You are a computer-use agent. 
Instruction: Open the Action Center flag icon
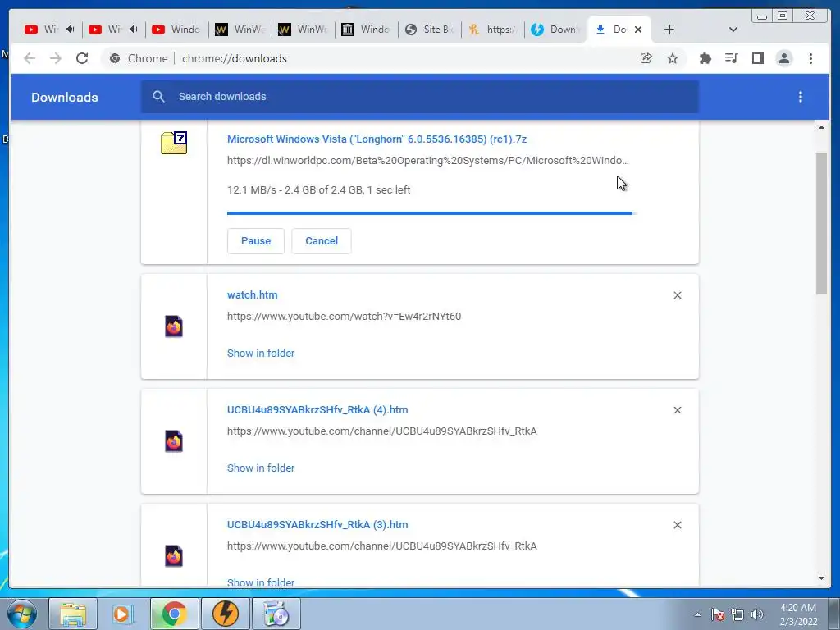718,614
